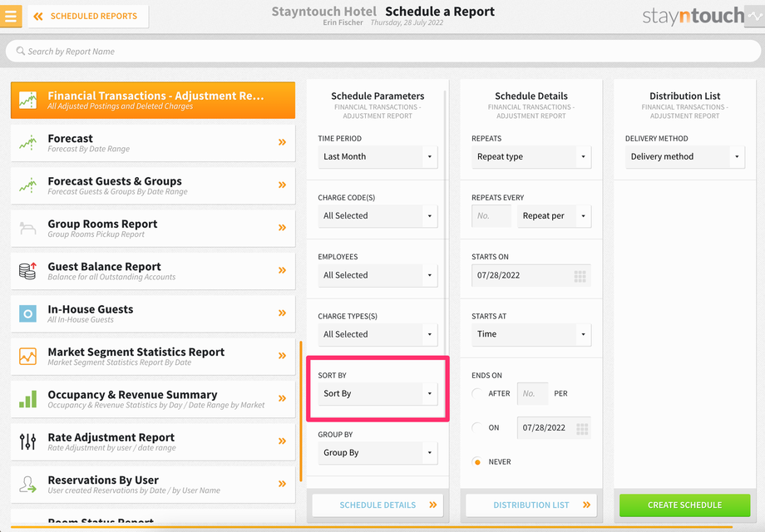This screenshot has height=532, width=765.
Task: Click the Forecast row double-arrow icon
Action: (282, 142)
